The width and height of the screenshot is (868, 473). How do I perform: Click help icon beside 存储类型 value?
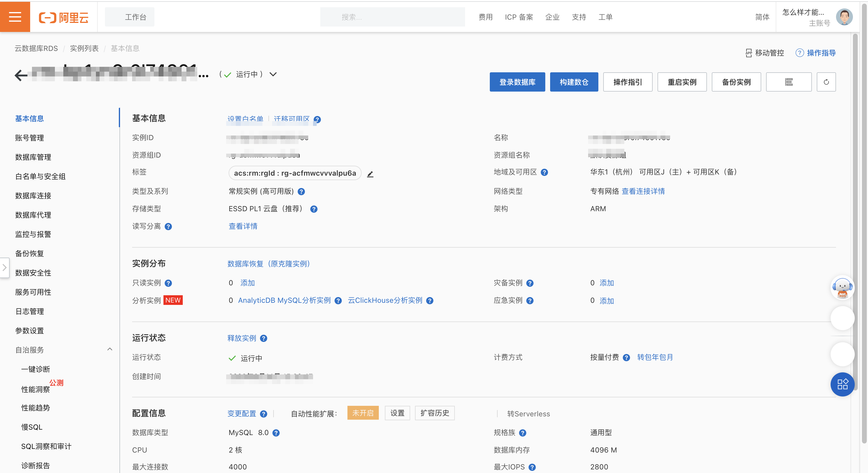coord(313,209)
